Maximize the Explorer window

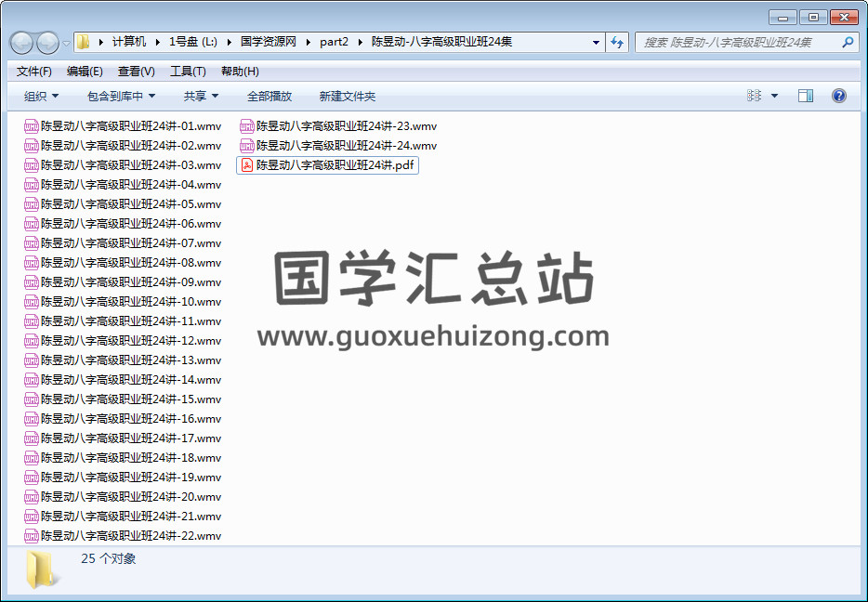pos(813,17)
